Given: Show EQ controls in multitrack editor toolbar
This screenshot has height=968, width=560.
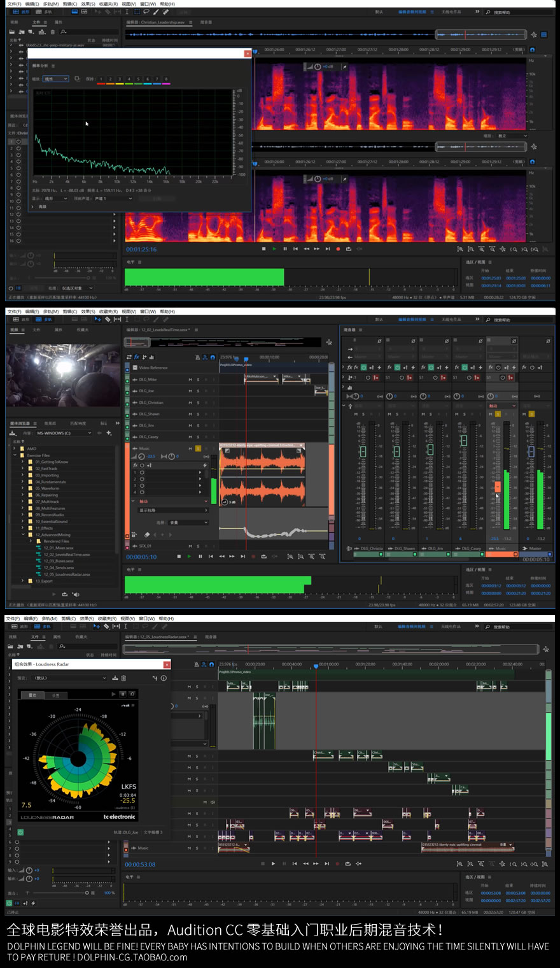Looking at the screenshot, I should (x=151, y=357).
